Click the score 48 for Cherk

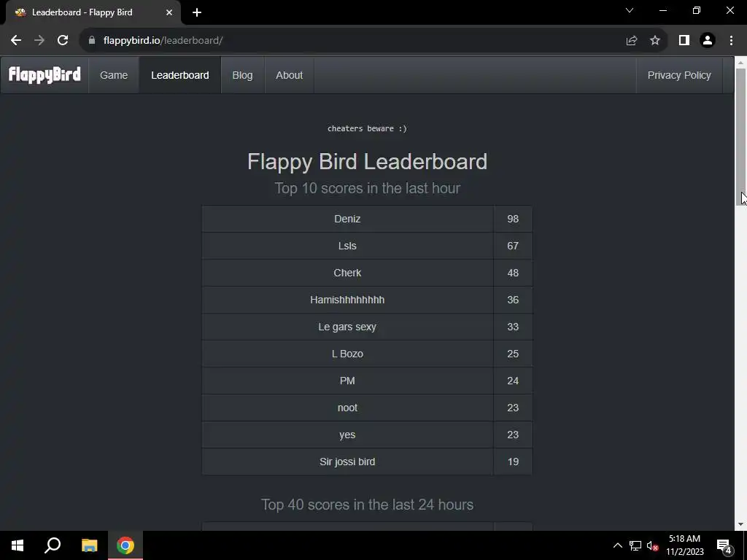click(513, 273)
